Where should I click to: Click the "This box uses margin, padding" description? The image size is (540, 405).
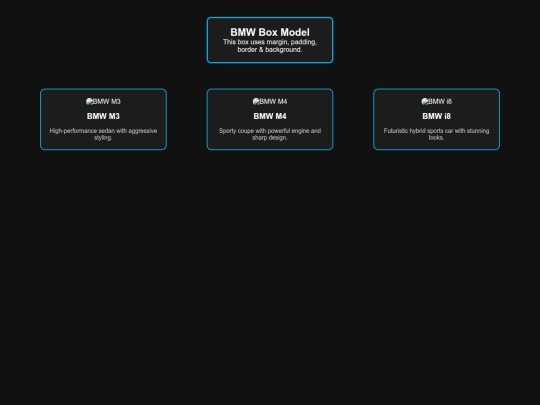click(270, 46)
